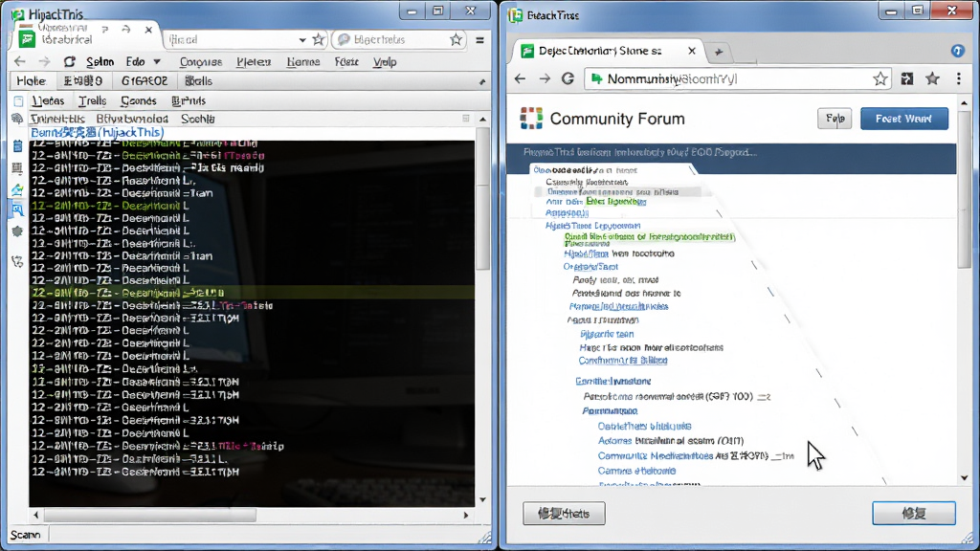Open the hamburger menu in HijackThis window

[x=480, y=40]
